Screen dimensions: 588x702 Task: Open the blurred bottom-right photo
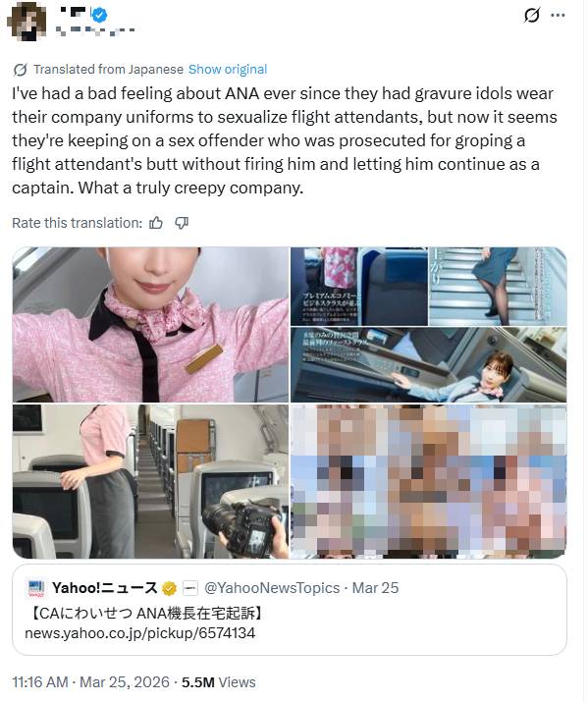coord(429,481)
